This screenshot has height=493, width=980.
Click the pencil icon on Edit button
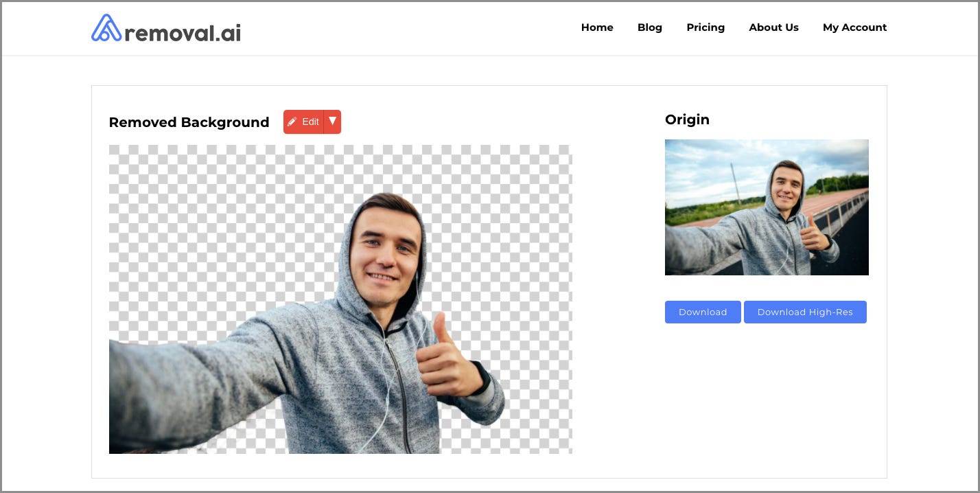point(292,122)
